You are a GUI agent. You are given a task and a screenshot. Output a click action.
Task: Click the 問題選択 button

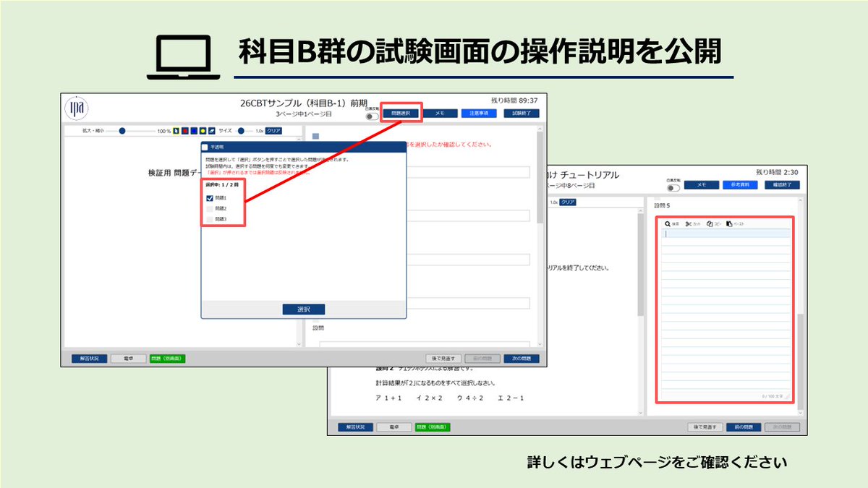(400, 114)
